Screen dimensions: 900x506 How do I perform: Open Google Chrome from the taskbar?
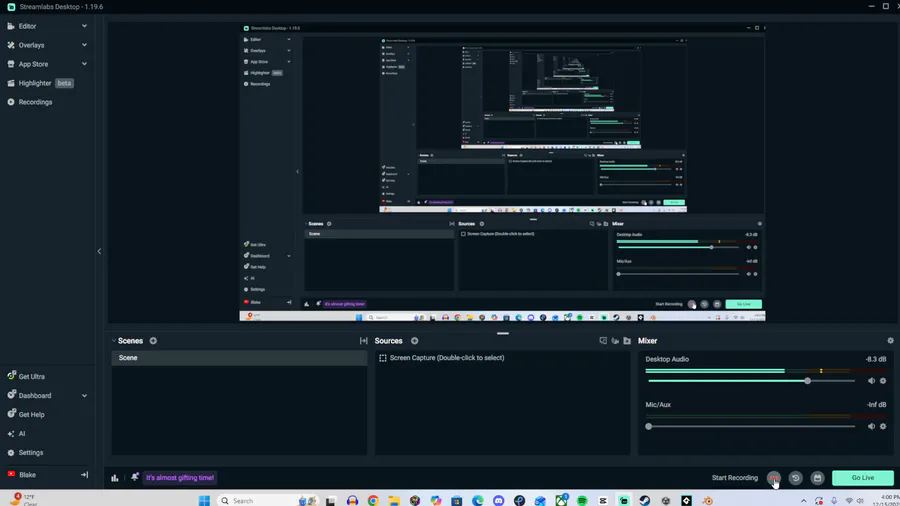pyautogui.click(x=373, y=500)
